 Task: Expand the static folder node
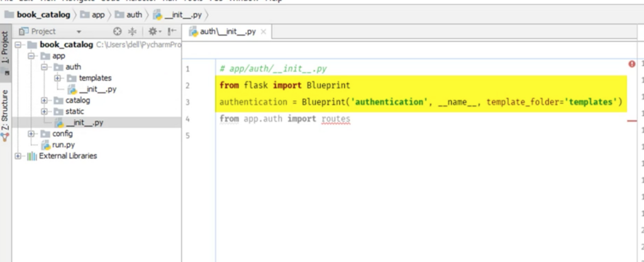(45, 111)
